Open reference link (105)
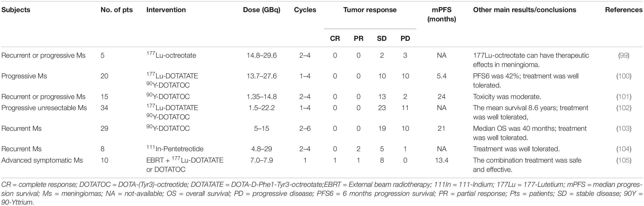 point(624,160)
